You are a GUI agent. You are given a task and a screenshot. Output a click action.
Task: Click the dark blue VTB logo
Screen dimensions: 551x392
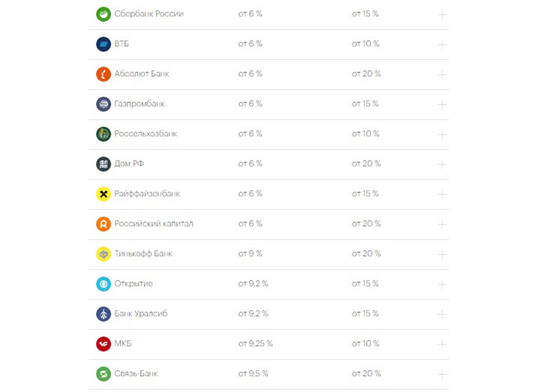pos(103,44)
